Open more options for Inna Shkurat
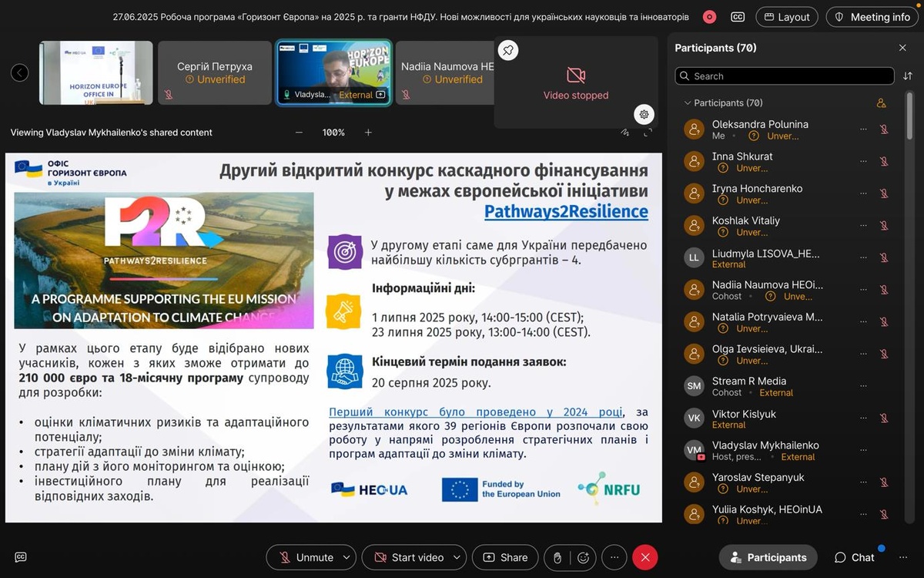 864,162
